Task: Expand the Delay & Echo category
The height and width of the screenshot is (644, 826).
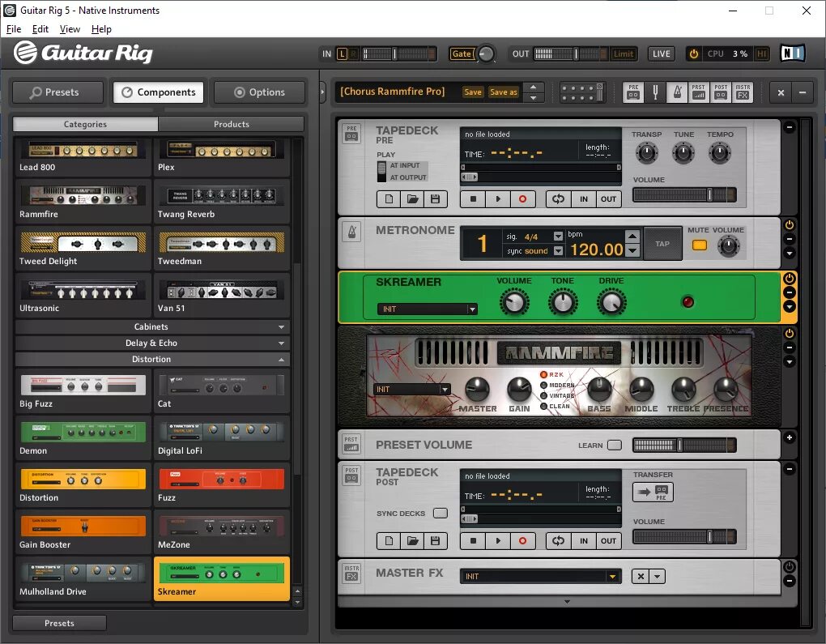Action: [152, 343]
